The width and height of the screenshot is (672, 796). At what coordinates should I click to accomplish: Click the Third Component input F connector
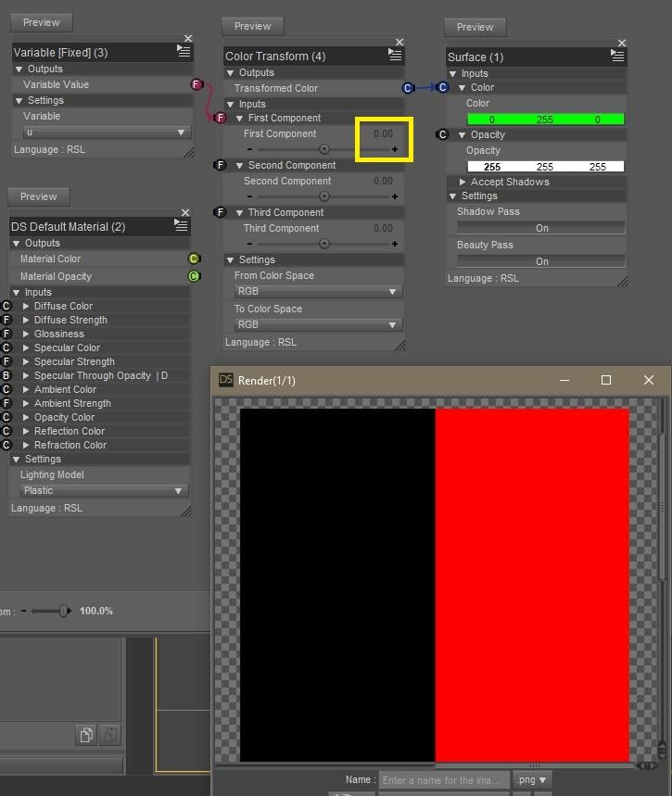[220, 212]
